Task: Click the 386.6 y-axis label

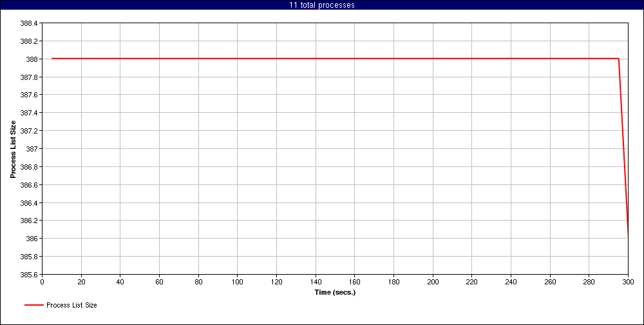Action: pos(29,184)
